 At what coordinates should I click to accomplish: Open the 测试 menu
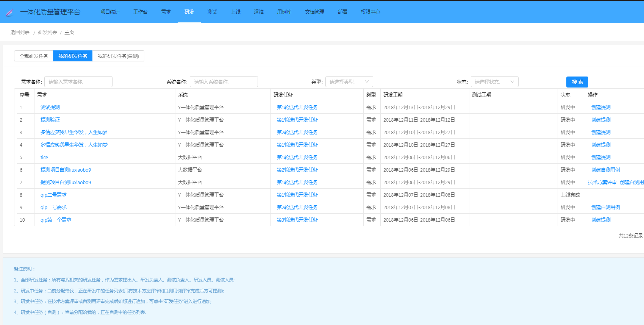tap(212, 12)
